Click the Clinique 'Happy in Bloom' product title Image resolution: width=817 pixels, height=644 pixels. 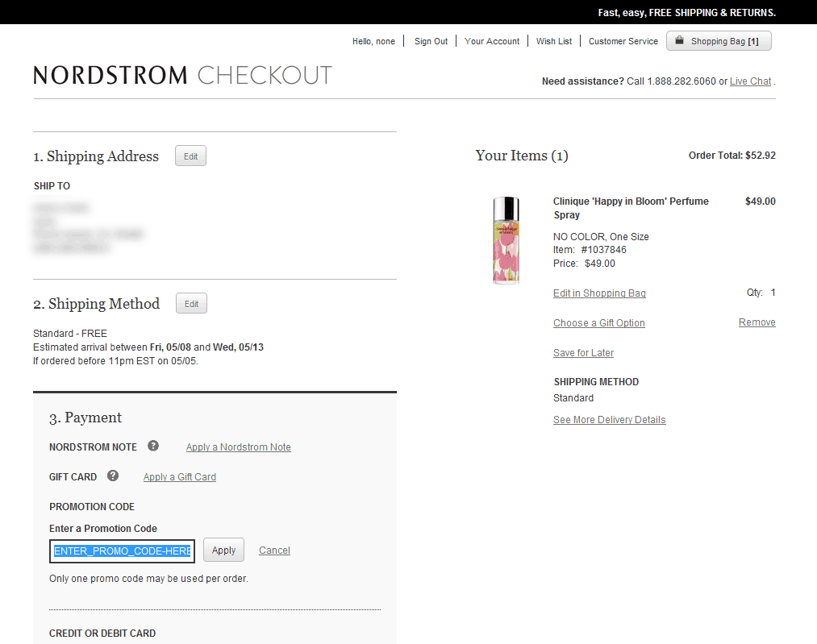pos(631,208)
